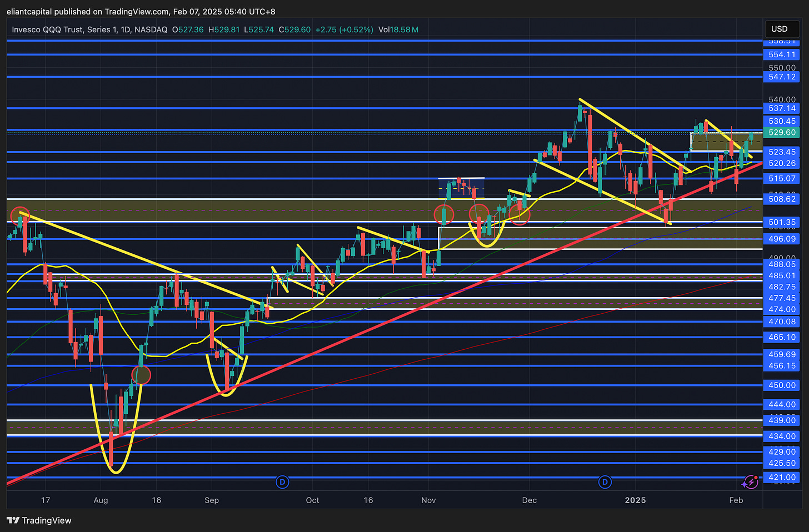
Task: Select the 421.00 price level label
Action: pos(782,478)
